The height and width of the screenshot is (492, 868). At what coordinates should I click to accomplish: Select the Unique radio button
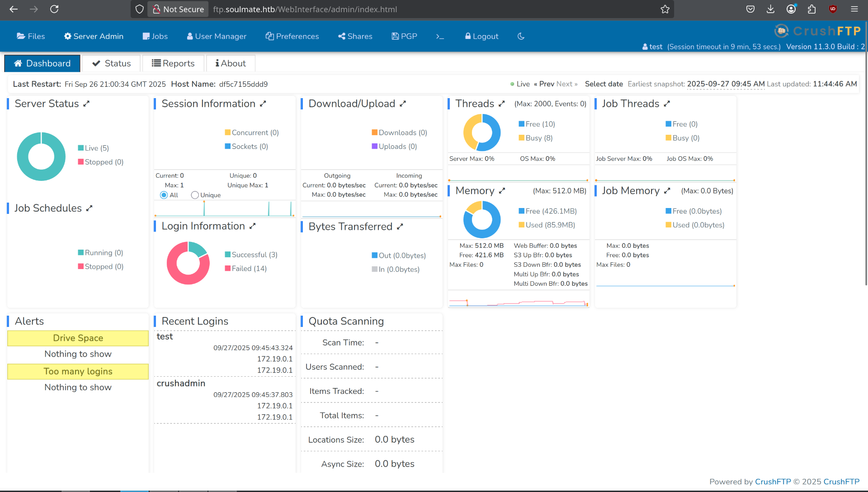coord(195,195)
